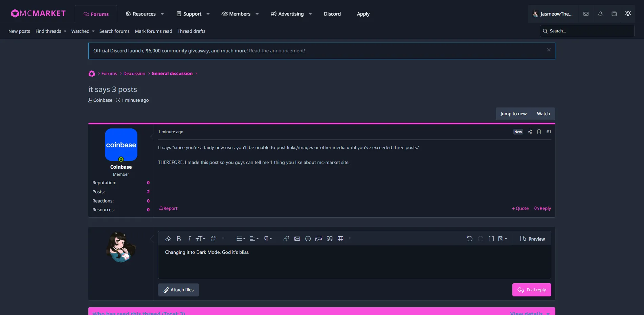Viewport: 644px width, 315px height.
Task: Open the font size dropdown
Action: (x=200, y=239)
